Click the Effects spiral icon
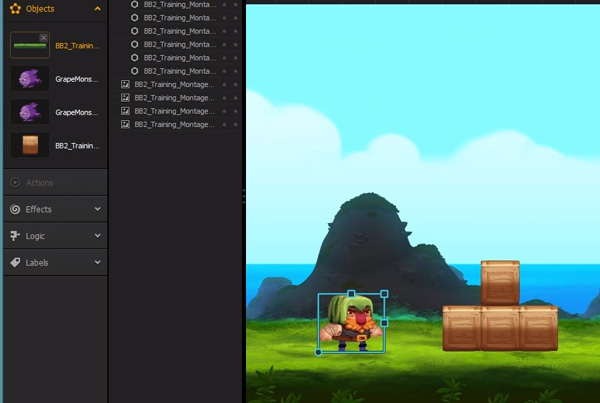This screenshot has width=600, height=403. point(15,209)
